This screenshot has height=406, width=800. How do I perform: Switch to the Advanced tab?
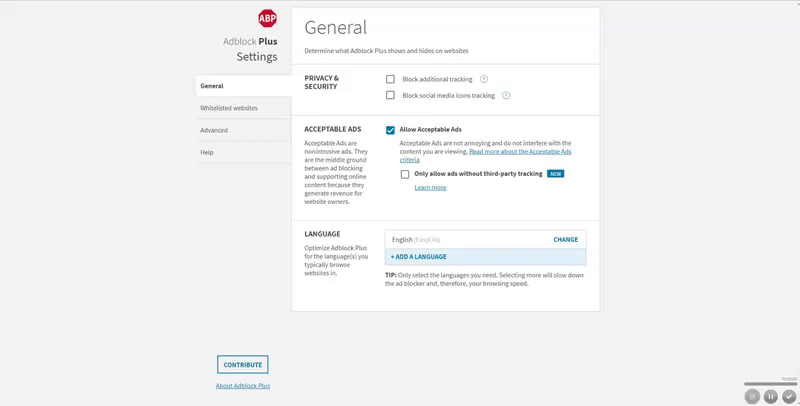point(214,130)
